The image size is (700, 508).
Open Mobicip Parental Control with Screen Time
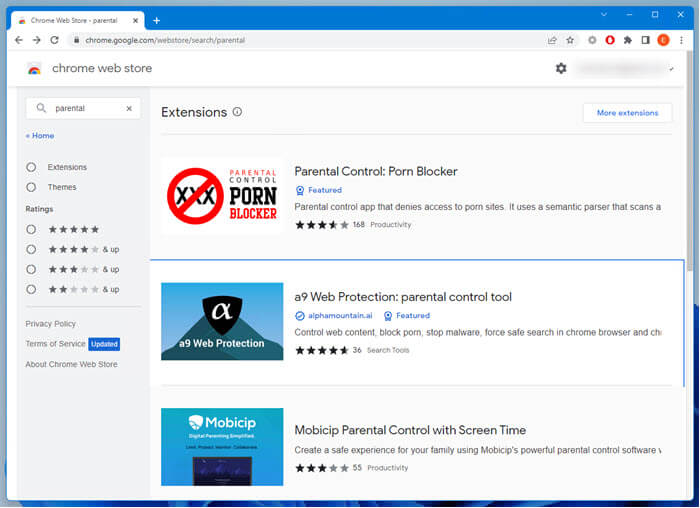coord(410,430)
